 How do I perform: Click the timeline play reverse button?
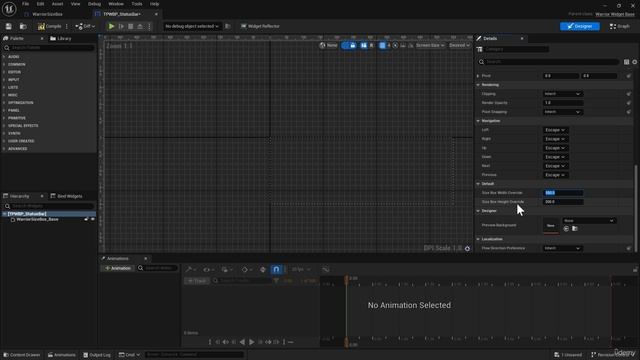242,342
